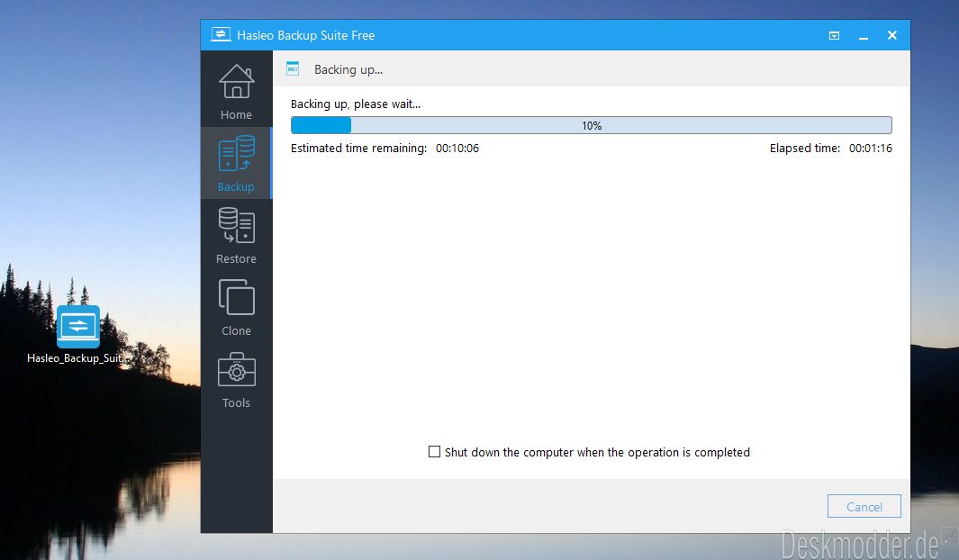Viewport: 959px width, 560px height.
Task: Select the Hasleo_Backup_Suite desktop shortcut
Action: pos(77,334)
